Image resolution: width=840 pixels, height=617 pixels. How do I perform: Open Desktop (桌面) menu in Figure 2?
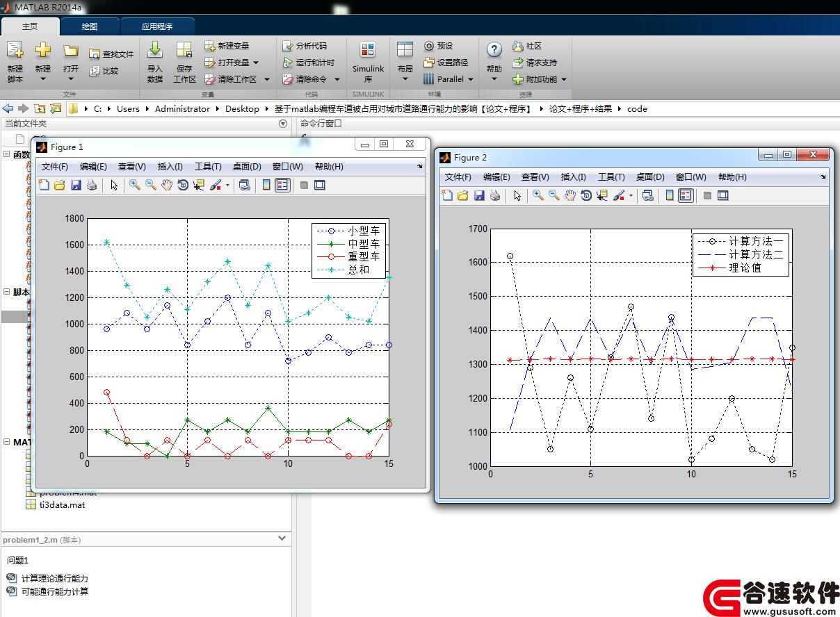(x=650, y=177)
